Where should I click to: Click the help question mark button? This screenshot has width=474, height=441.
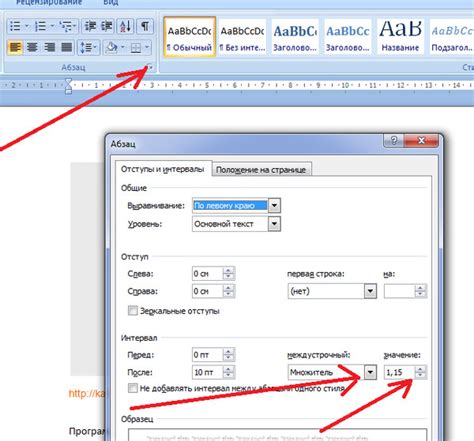394,140
